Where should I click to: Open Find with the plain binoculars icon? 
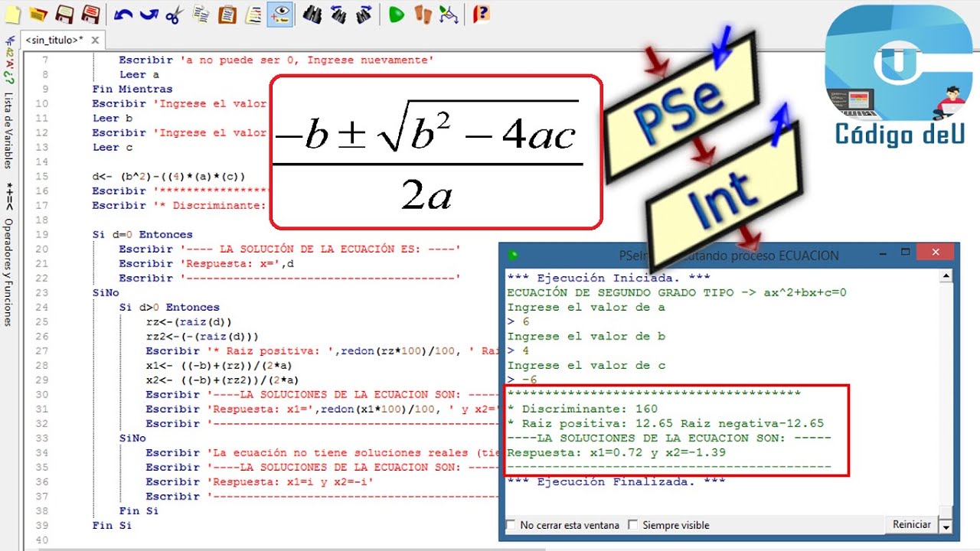click(x=312, y=14)
